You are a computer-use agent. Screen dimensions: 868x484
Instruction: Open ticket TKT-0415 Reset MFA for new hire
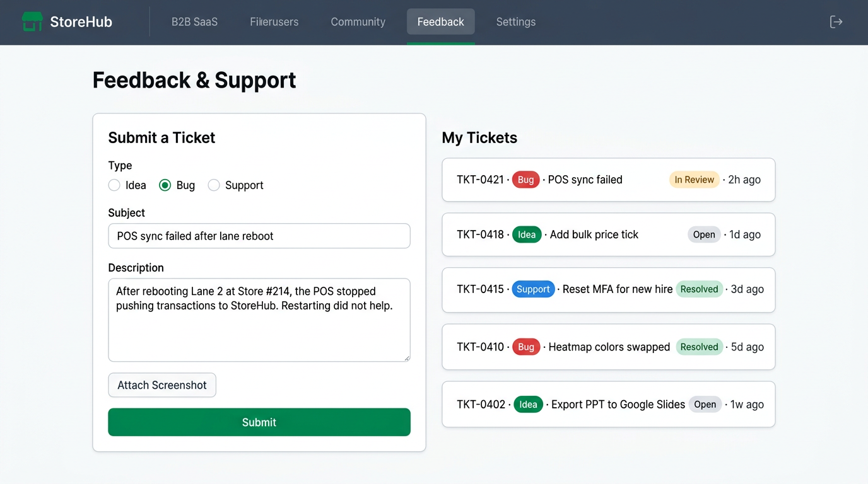(x=609, y=289)
